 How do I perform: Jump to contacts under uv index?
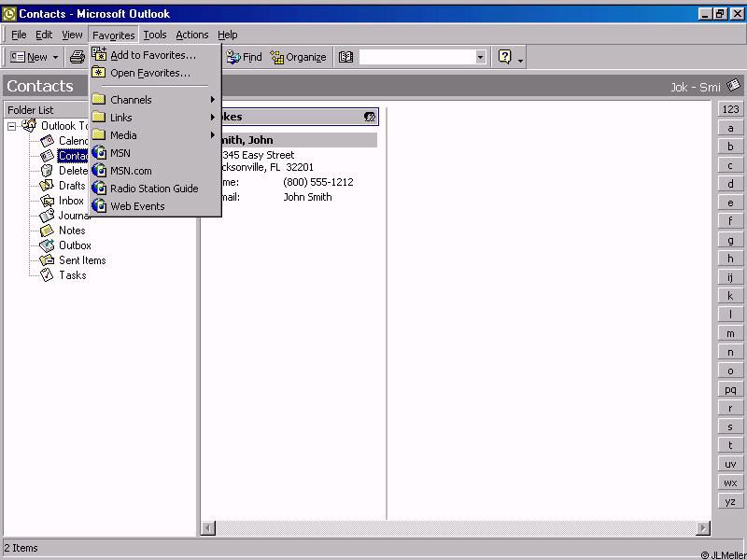[x=730, y=464]
